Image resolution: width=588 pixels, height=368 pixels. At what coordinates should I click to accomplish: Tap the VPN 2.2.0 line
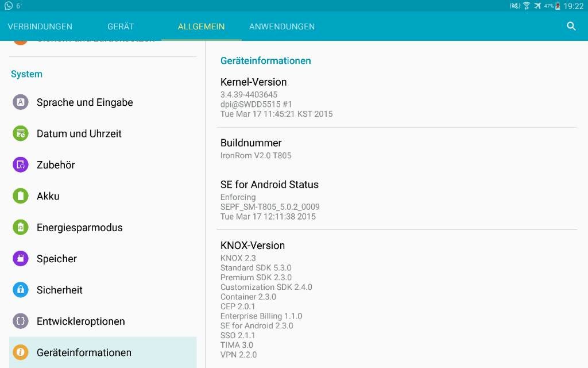pyautogui.click(x=238, y=354)
